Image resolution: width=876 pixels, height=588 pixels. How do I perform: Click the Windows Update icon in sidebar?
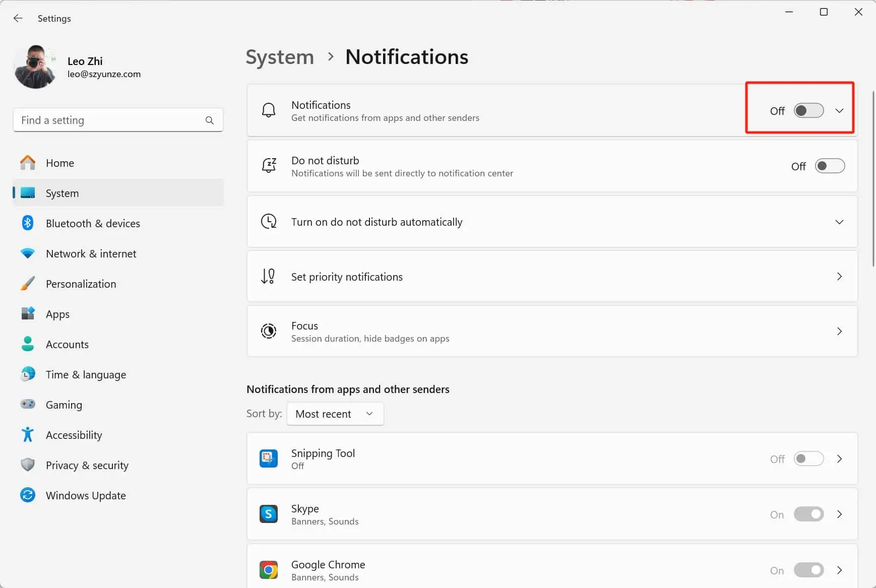click(x=28, y=495)
